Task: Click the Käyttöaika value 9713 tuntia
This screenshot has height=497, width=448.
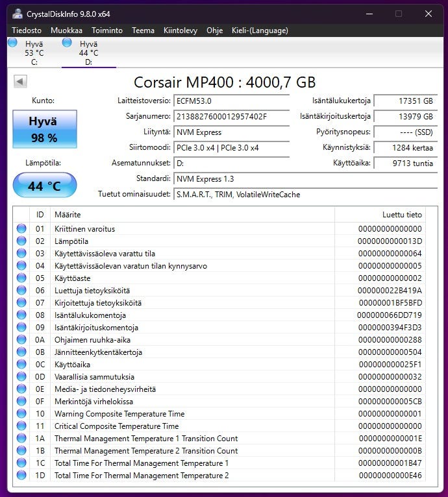Action: pyautogui.click(x=406, y=164)
